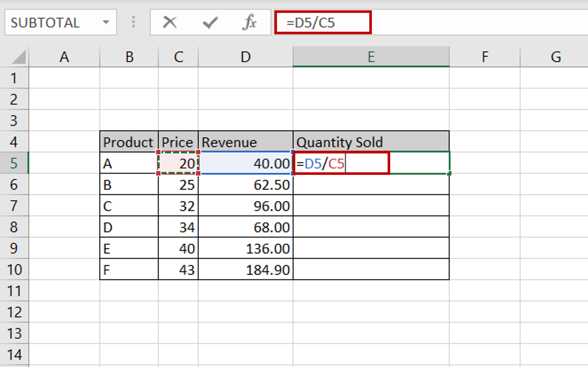Select column A header
Viewport: 588px width, 367px height.
[64, 57]
